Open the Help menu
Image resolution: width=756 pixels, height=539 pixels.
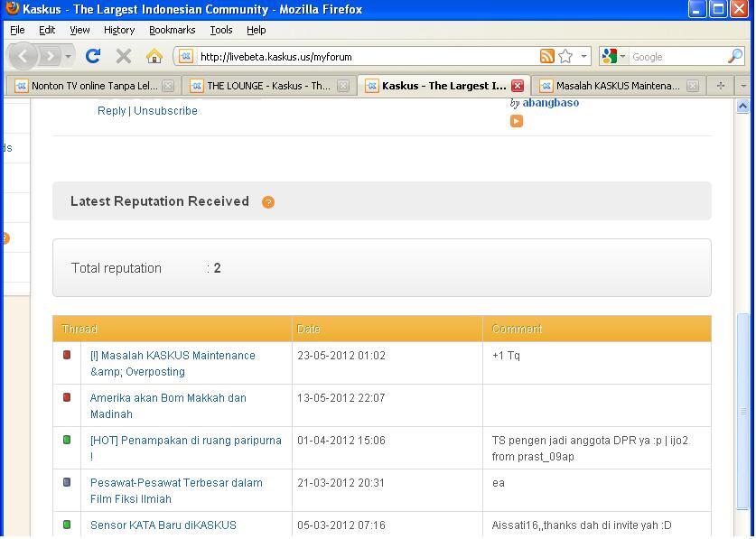(256, 30)
